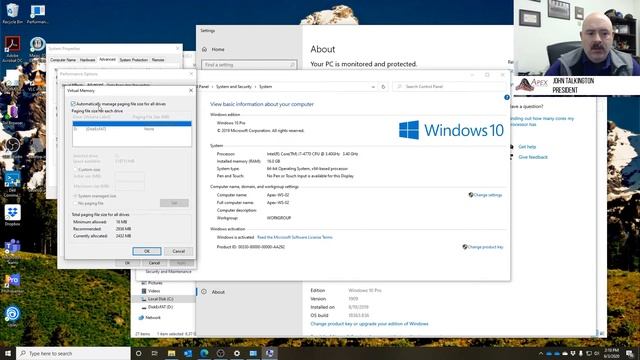Select System managed size radio button
Image resolution: width=640 pixels, height=360 pixels.
coord(76,196)
